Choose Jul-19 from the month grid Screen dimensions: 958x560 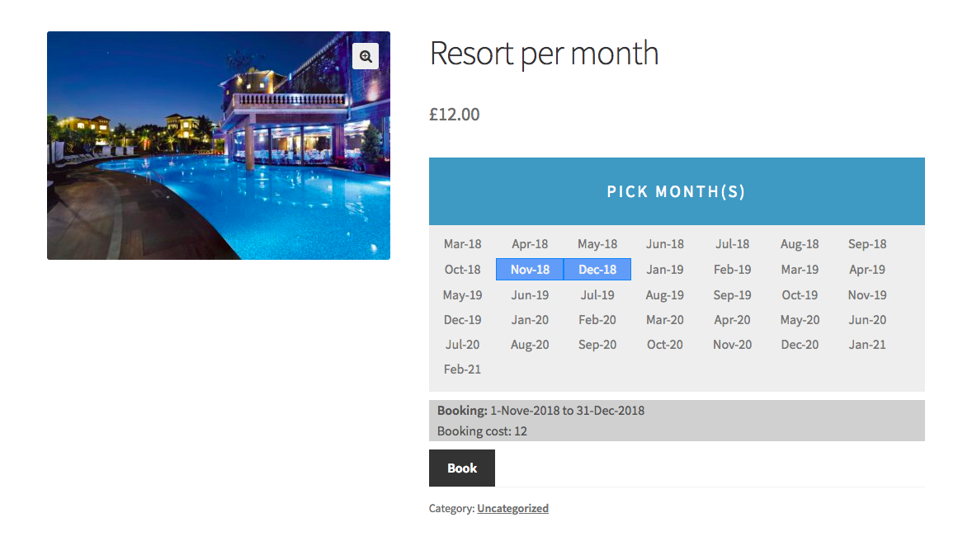click(x=597, y=294)
